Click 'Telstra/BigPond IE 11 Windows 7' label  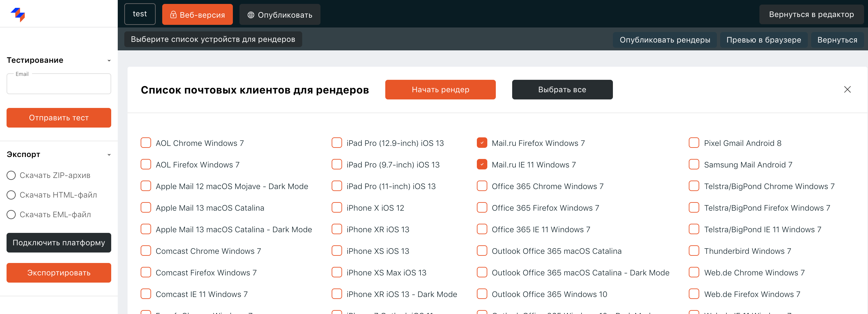[x=763, y=229]
